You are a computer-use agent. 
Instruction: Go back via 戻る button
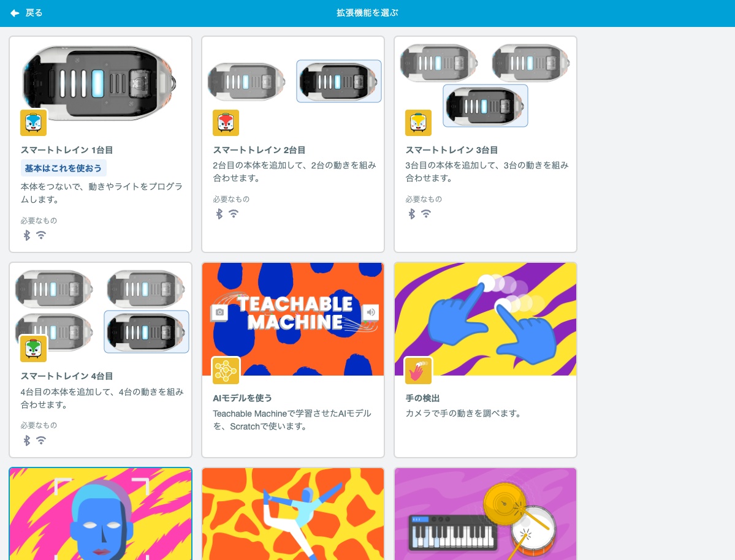pyautogui.click(x=26, y=13)
